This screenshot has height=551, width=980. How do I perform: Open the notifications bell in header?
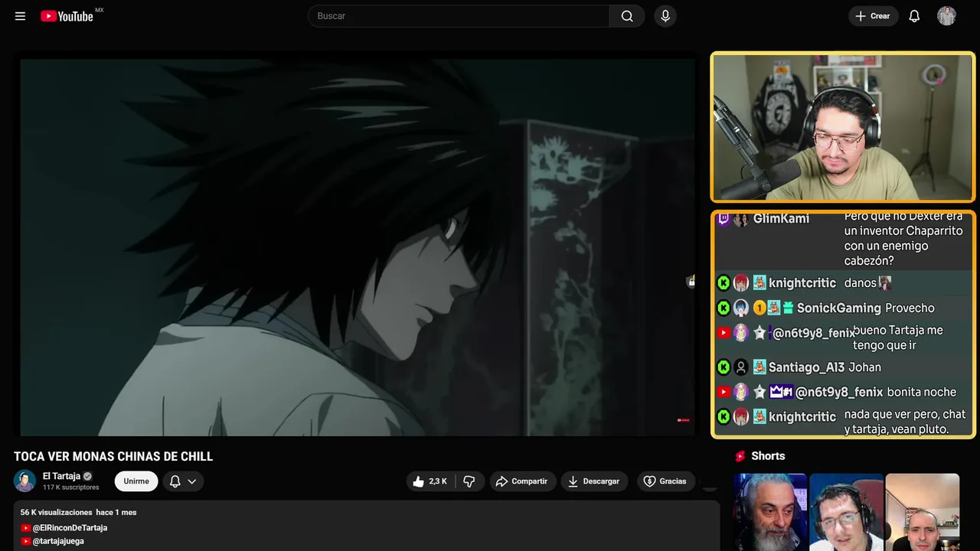click(914, 16)
